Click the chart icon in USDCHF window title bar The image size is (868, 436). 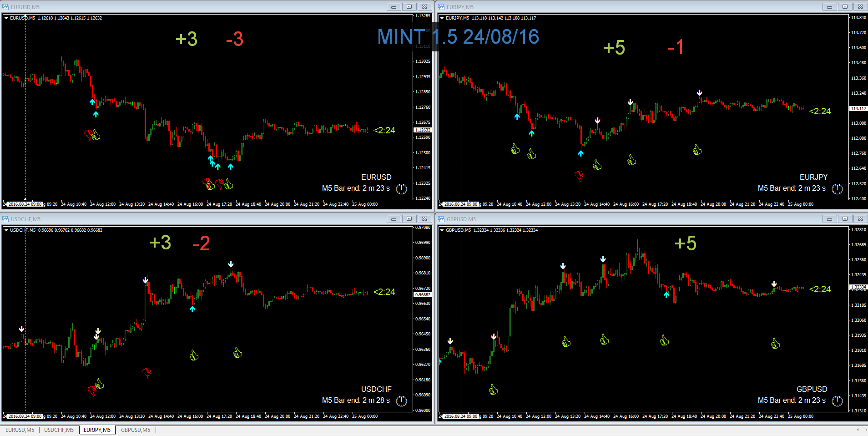tap(6, 219)
